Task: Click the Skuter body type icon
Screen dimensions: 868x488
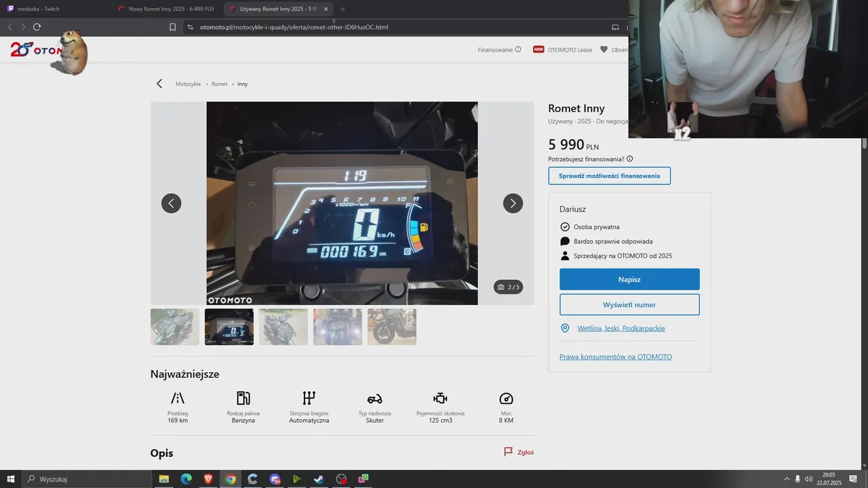Action: point(375,399)
